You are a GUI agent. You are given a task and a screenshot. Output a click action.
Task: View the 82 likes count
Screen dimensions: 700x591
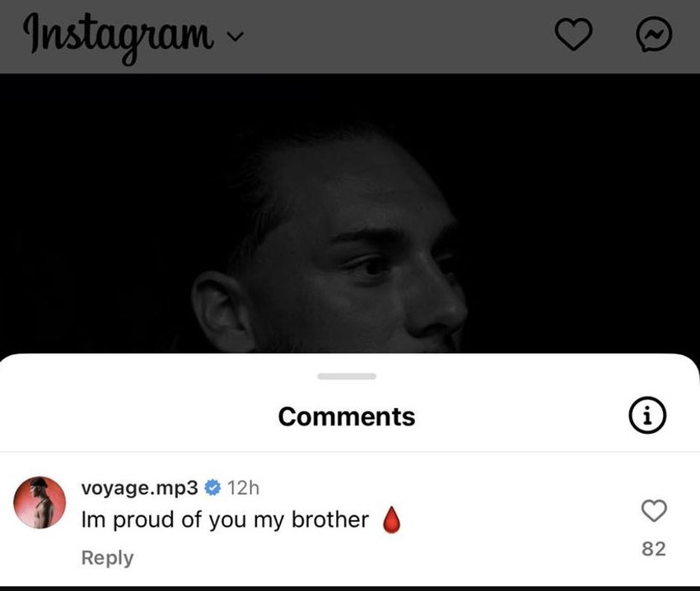pyautogui.click(x=653, y=548)
